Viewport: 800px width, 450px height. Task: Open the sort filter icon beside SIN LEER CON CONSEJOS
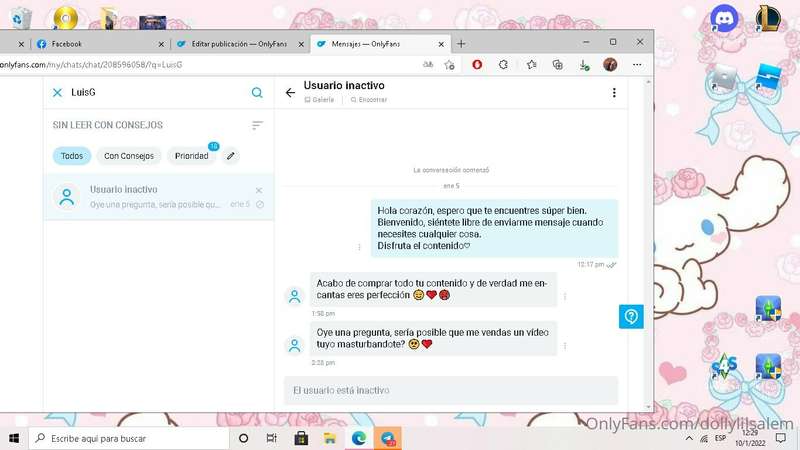pos(257,125)
